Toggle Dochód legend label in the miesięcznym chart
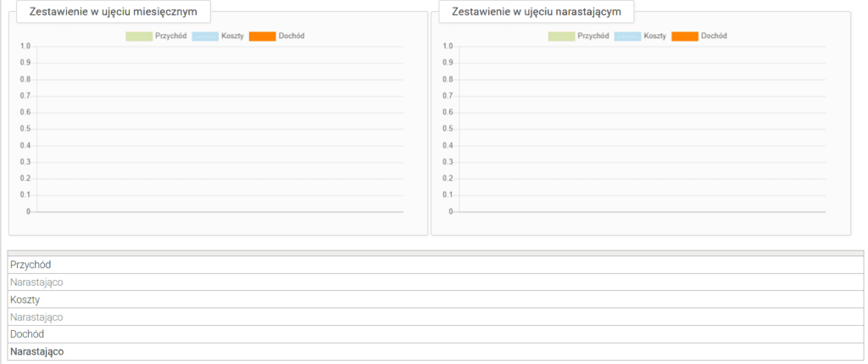 tap(292, 36)
